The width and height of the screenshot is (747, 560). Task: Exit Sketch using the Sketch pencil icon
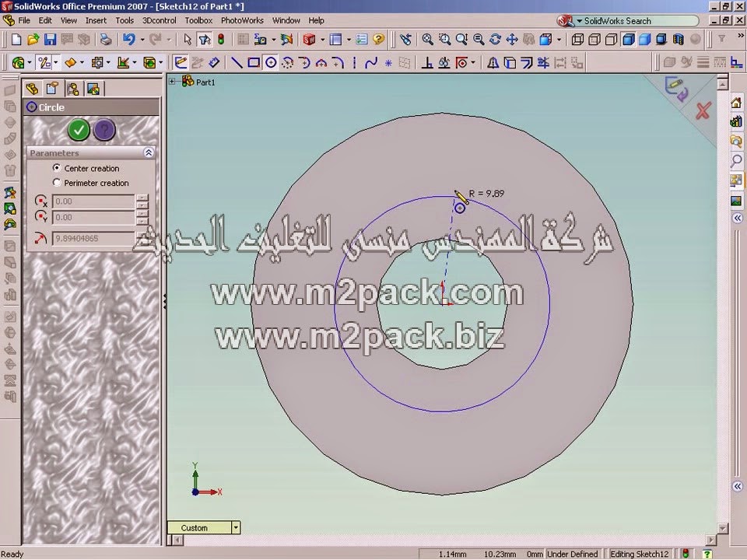pos(181,62)
